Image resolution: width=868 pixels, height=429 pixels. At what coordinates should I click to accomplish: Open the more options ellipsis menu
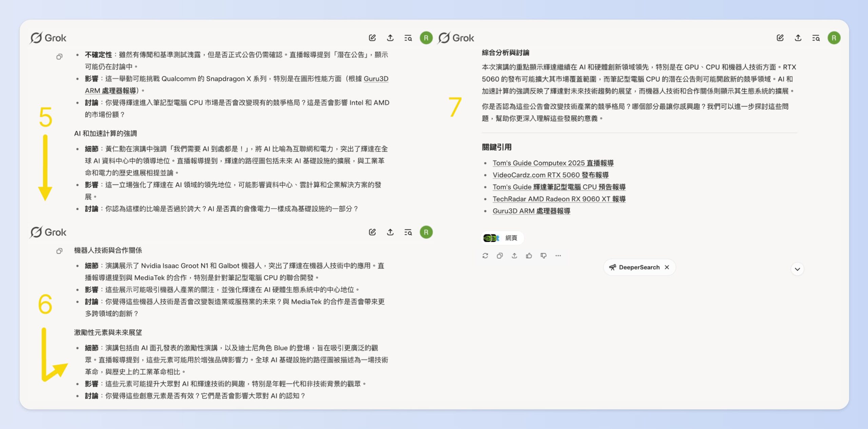point(558,256)
